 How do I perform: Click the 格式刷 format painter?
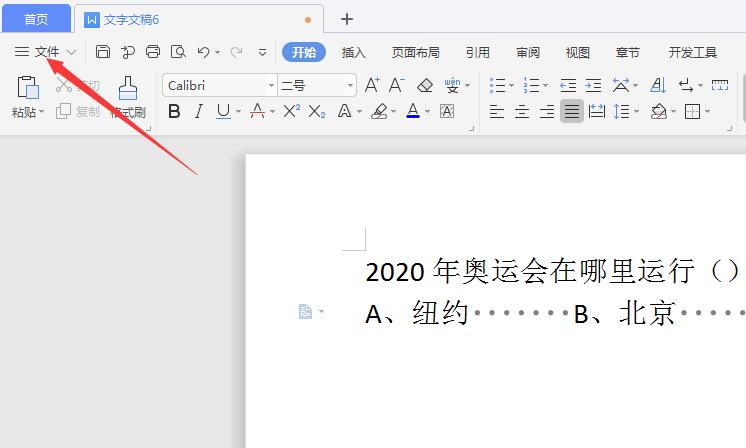128,97
